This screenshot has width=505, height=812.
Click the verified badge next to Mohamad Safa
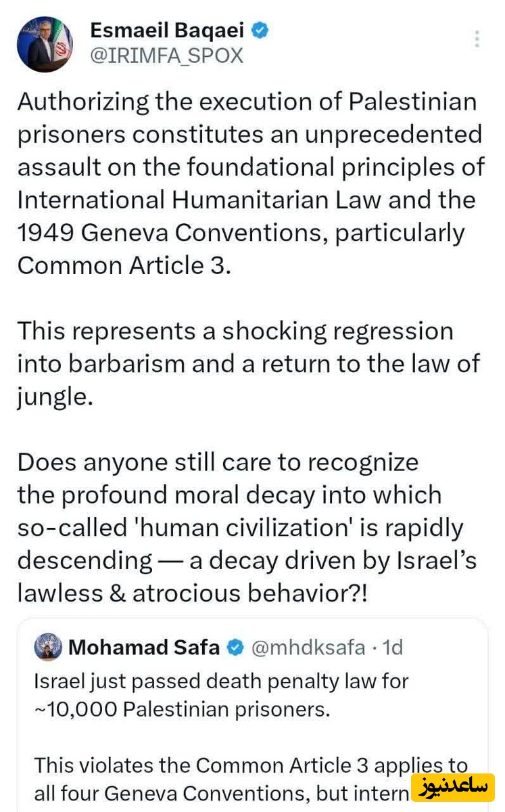point(235,648)
